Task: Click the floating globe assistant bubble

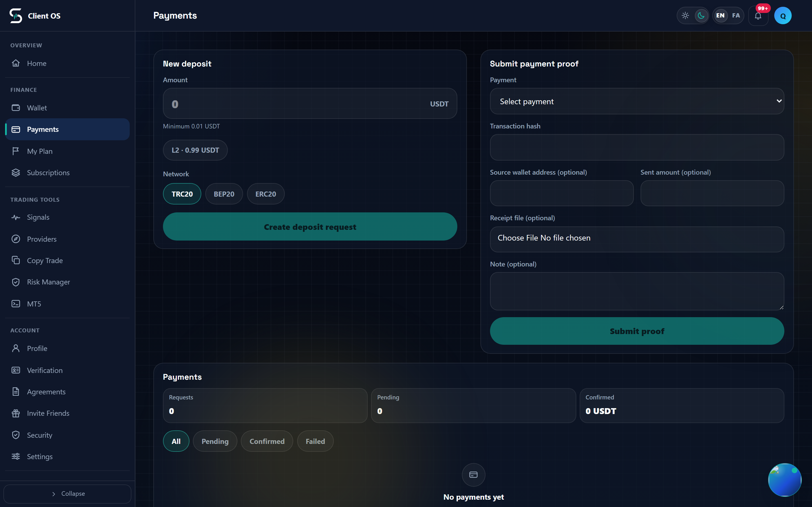Action: [x=785, y=480]
